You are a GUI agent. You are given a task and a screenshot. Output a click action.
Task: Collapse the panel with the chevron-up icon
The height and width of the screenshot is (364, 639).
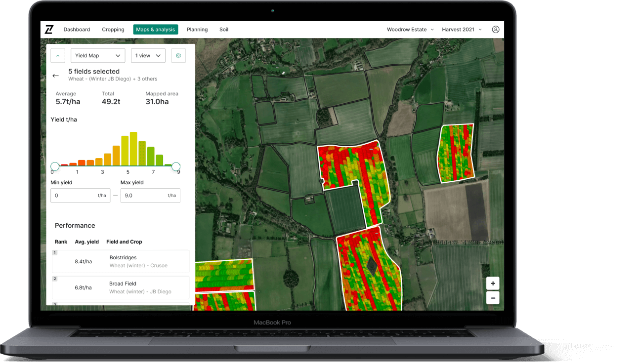click(57, 55)
